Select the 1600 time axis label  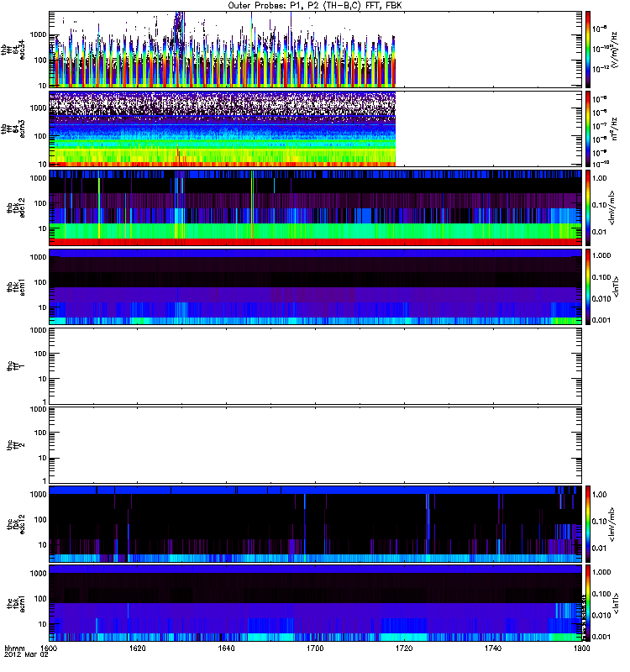pos(50,649)
